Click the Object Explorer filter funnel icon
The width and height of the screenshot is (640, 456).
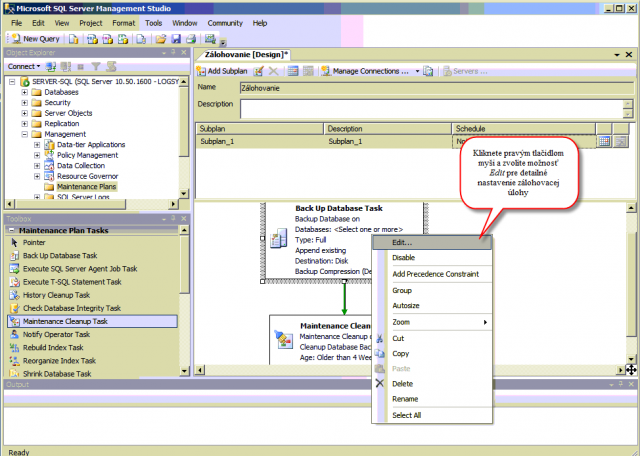(x=96, y=66)
